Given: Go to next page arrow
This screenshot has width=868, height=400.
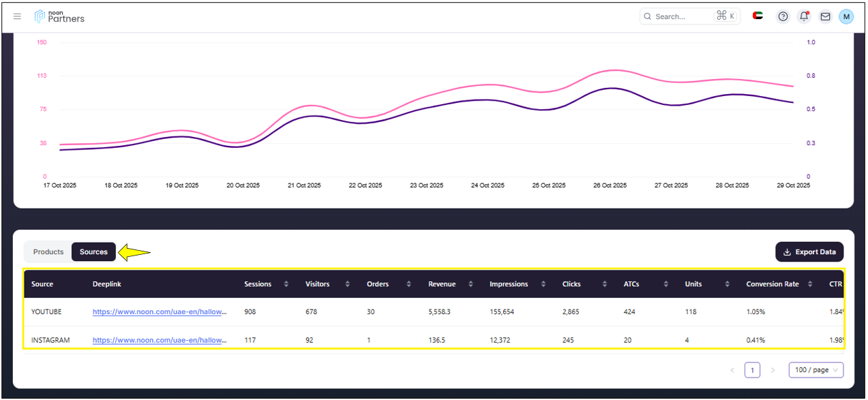Looking at the screenshot, I should tap(773, 370).
